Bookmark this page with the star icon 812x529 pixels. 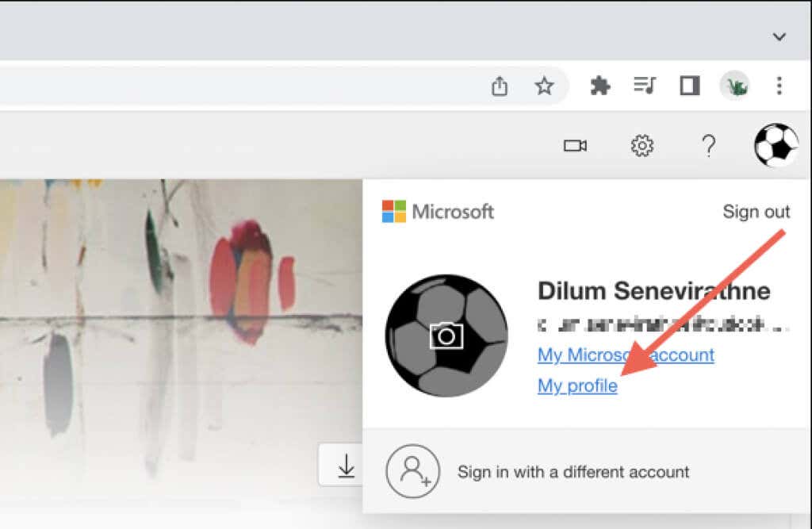point(544,86)
